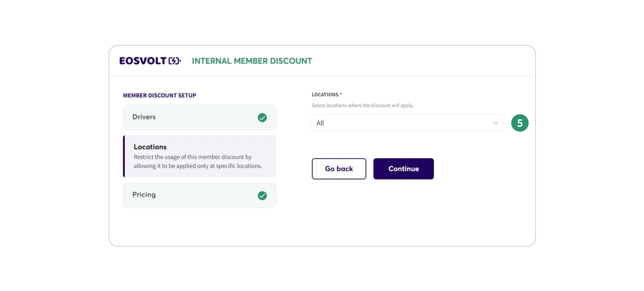
Task: Click the Internal Member Discount title
Action: point(252,61)
